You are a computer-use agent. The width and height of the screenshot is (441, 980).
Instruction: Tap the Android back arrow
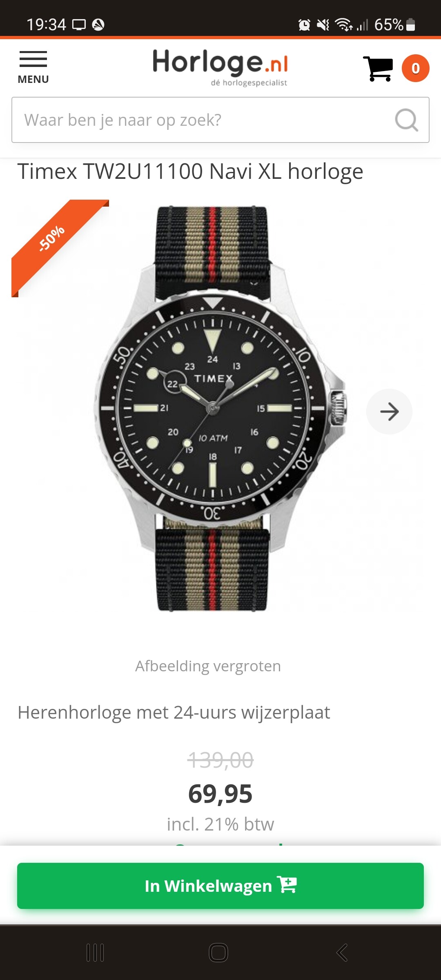[x=342, y=953]
